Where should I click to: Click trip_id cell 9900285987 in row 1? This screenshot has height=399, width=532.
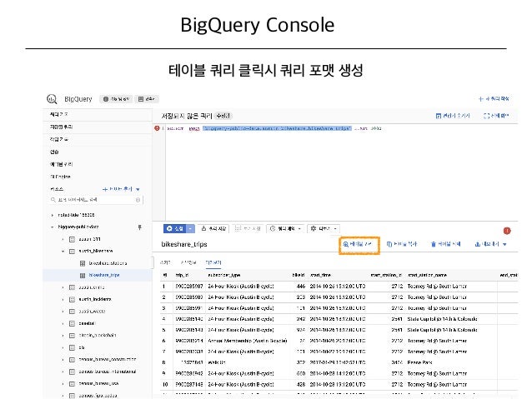click(x=189, y=286)
